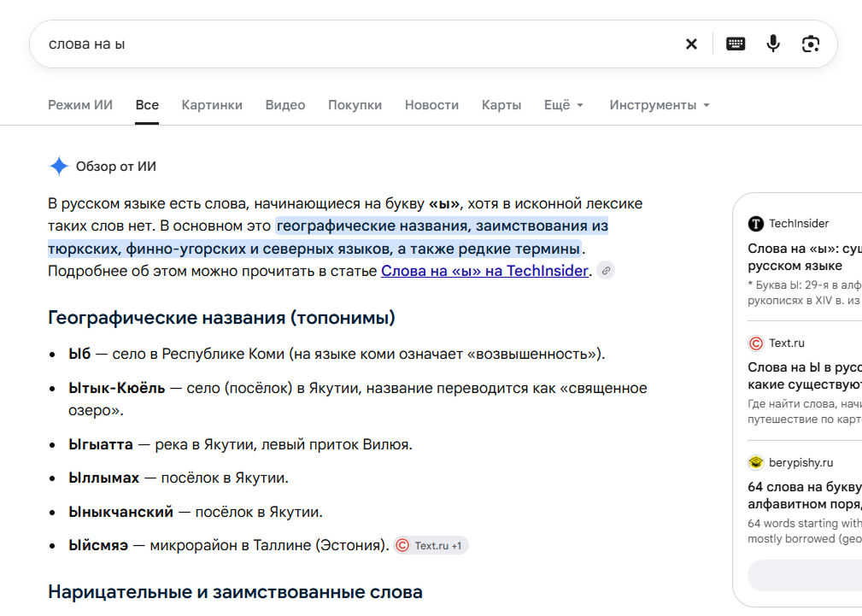Click the heading 'Нарицательные и заимствованные слова'
The image size is (862, 616).
click(235, 592)
